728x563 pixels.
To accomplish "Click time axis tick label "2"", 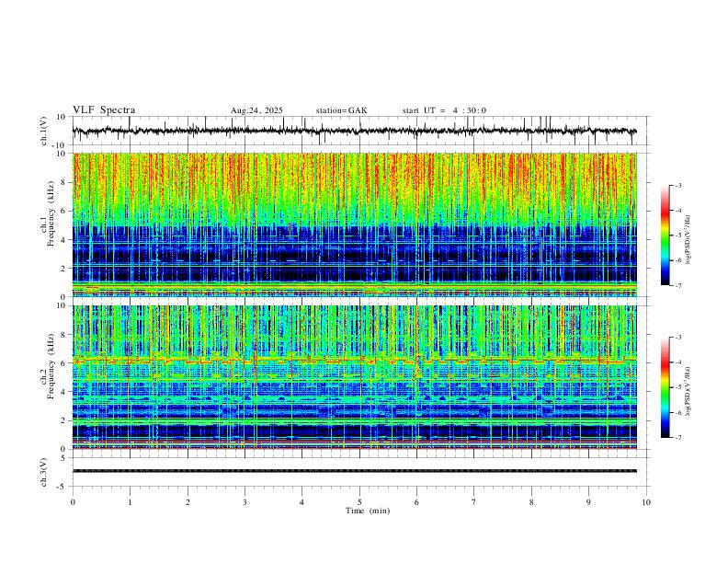I will (188, 502).
